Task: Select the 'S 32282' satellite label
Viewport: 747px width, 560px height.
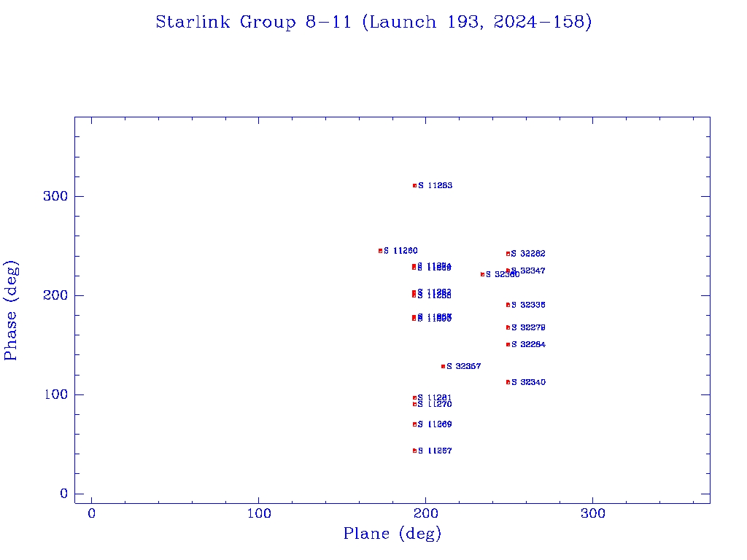Action: (x=528, y=254)
